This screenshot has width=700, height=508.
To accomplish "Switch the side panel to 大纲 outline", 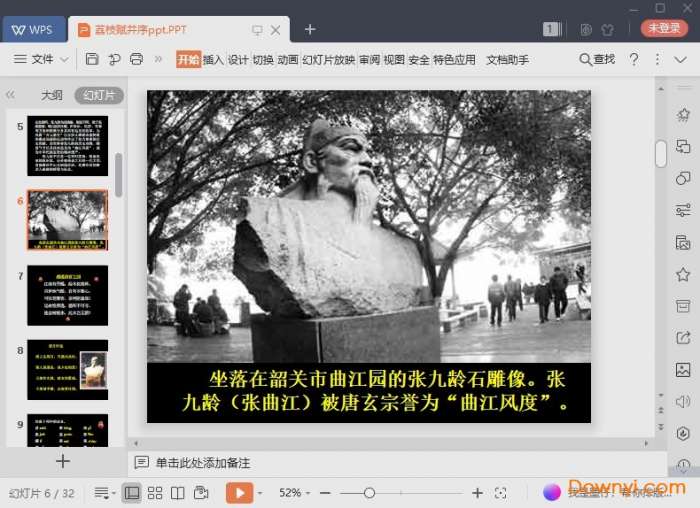I will click(x=51, y=96).
